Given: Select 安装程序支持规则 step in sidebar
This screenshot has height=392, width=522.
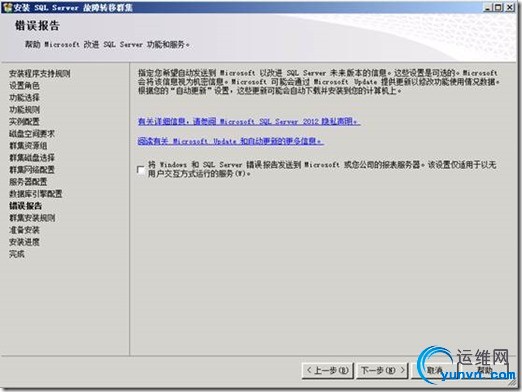Looking at the screenshot, I should [40, 73].
